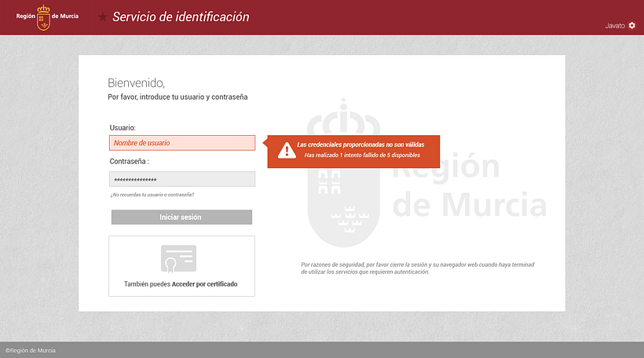Click the Servicio de identificación title
This screenshot has width=644, height=358.
181,16
